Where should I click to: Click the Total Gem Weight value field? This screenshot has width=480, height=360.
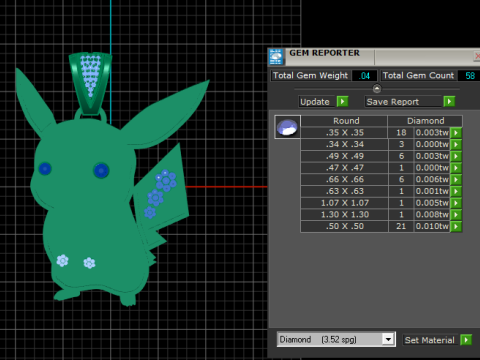click(x=365, y=76)
